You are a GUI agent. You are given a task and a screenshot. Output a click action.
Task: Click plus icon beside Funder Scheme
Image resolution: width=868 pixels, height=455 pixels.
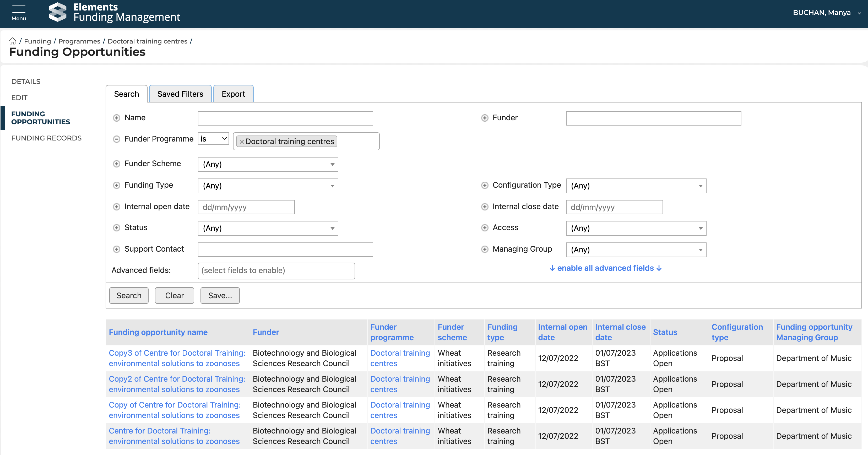[117, 164]
